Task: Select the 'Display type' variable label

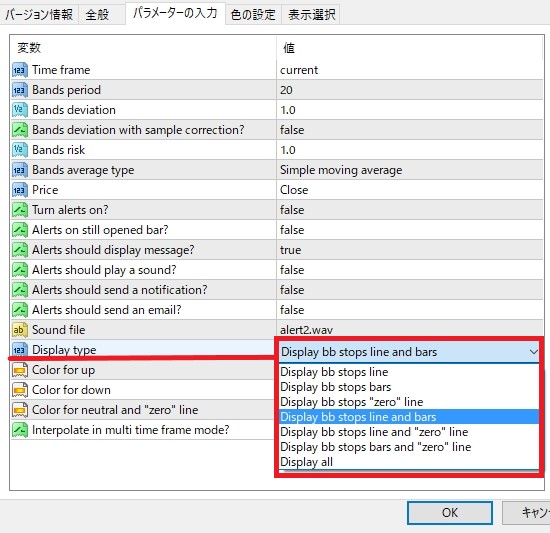Action: pyautogui.click(x=64, y=350)
